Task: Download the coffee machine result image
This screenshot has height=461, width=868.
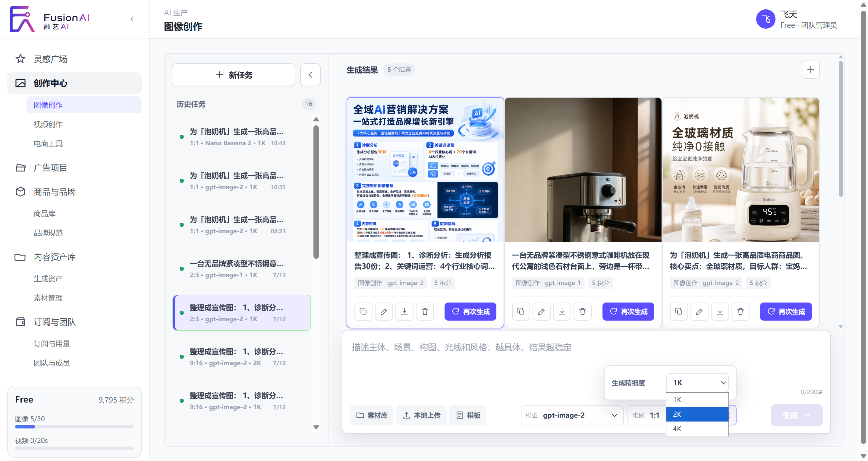Action: [x=562, y=311]
